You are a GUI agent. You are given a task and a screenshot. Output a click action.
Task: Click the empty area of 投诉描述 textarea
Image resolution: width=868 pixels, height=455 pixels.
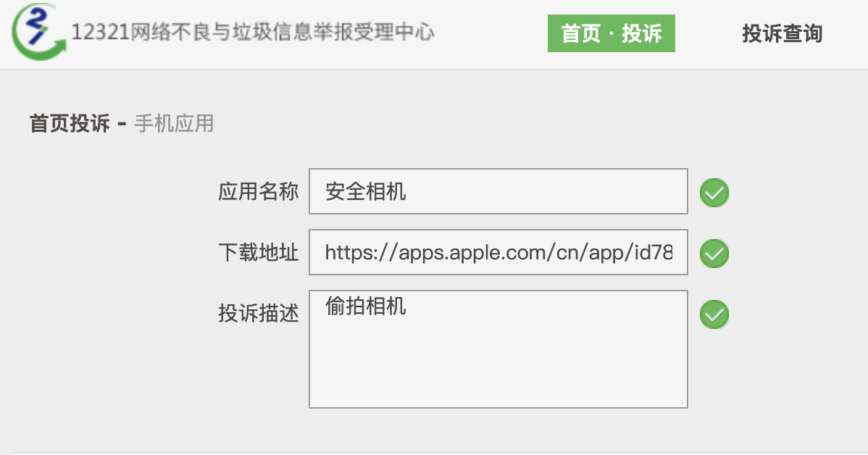coord(498,370)
